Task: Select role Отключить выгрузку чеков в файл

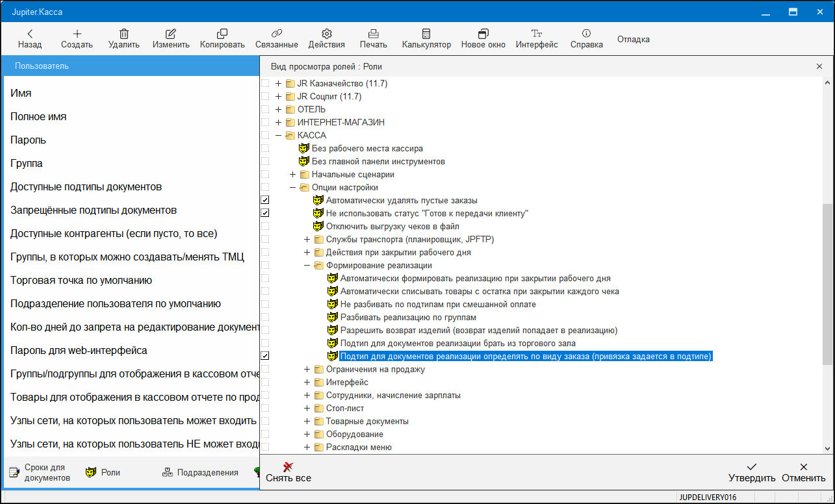Action: [392, 226]
